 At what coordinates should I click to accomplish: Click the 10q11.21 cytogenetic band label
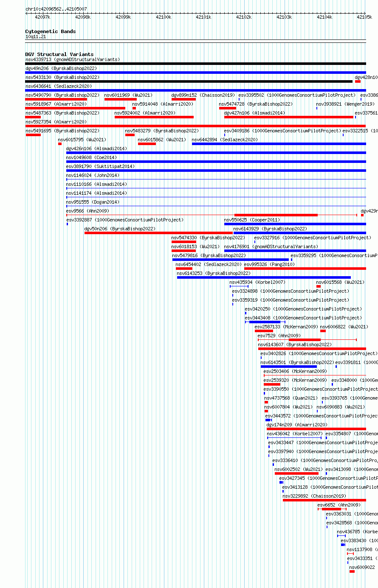[36, 37]
